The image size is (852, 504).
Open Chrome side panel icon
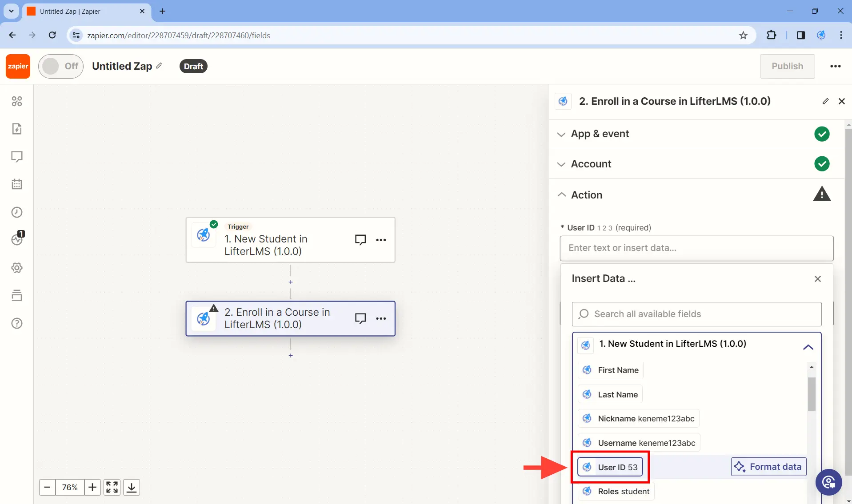tap(800, 35)
